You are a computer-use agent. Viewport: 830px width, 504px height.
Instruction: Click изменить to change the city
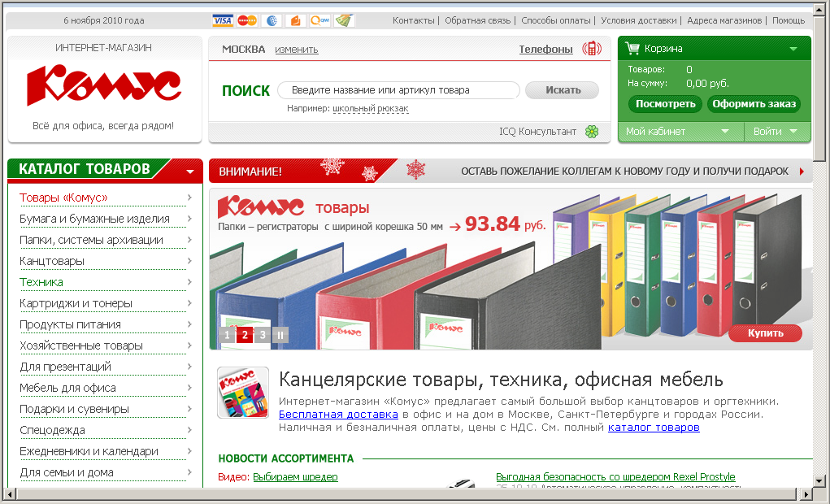297,50
